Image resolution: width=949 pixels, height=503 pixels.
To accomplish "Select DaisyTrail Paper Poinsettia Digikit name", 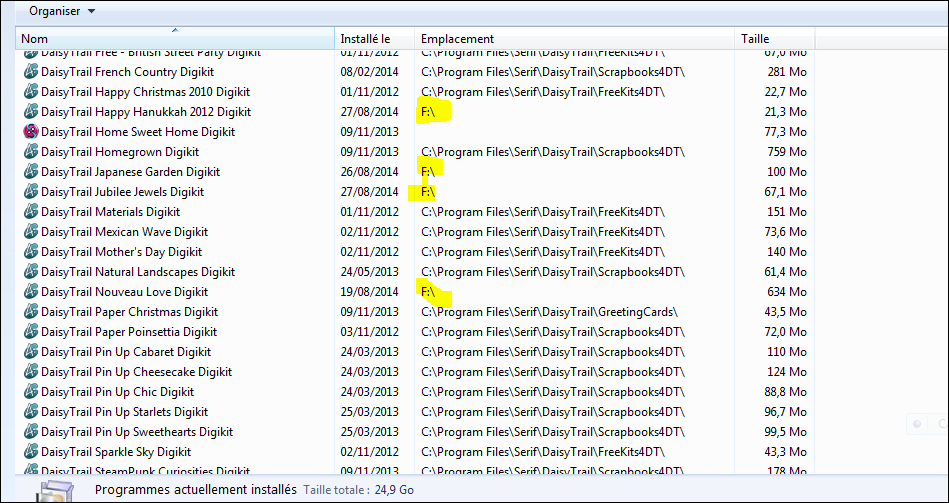I will click(x=129, y=332).
